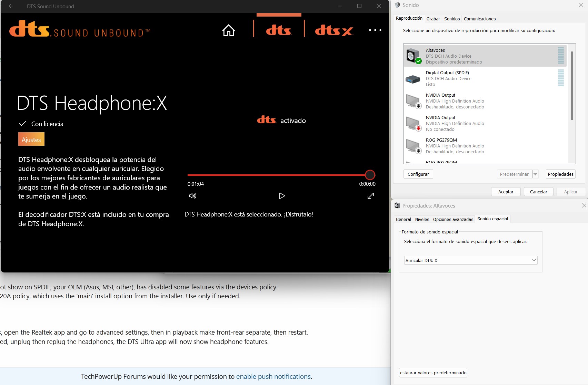This screenshot has height=385, width=588.
Task: Click Aceptar in Sonido dialog
Action: [506, 192]
